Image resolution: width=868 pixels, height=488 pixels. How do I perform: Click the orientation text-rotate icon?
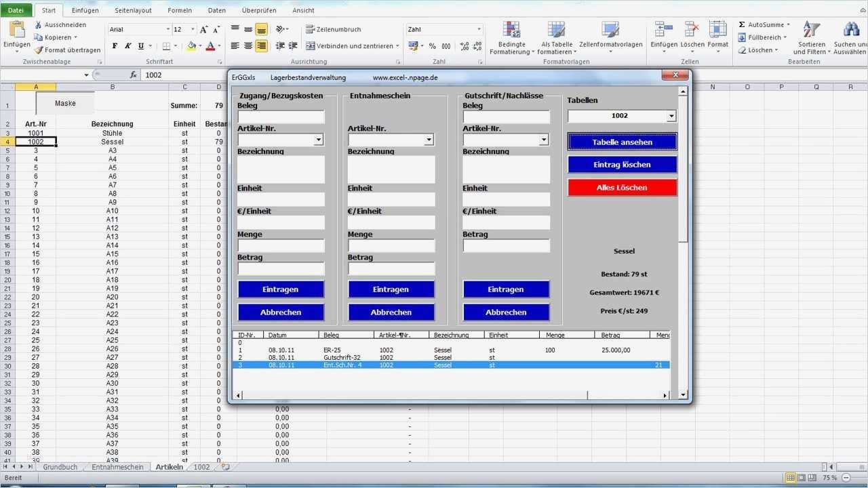[281, 29]
